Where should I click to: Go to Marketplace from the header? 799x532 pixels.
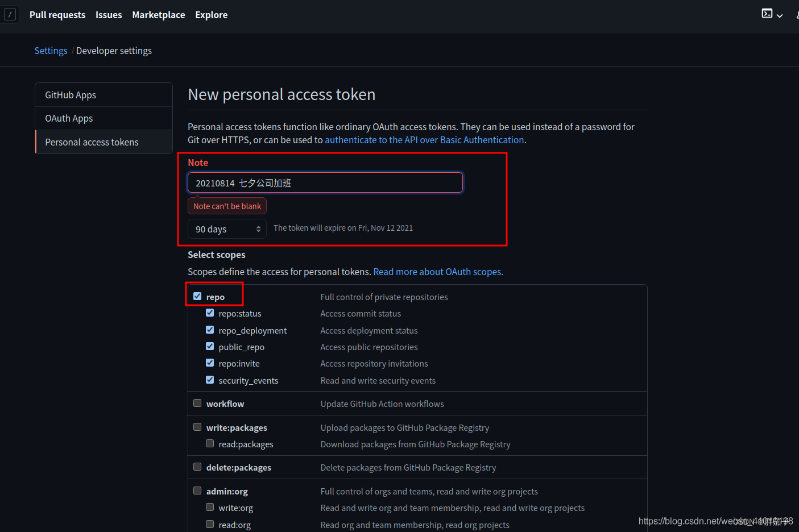159,15
